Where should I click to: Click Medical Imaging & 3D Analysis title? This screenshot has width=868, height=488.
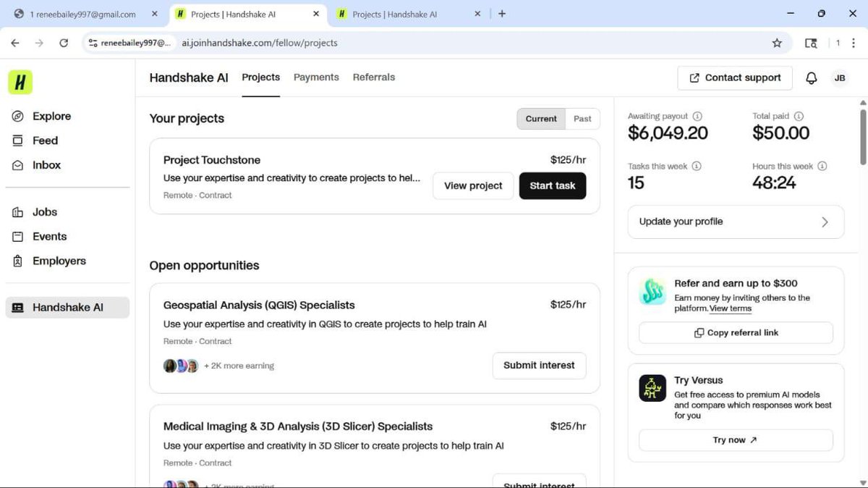click(x=298, y=427)
